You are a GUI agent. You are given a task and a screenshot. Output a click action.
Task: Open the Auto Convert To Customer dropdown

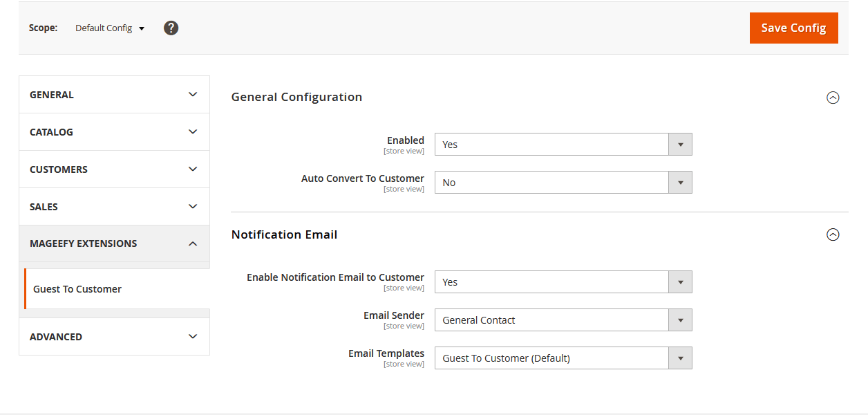point(563,183)
